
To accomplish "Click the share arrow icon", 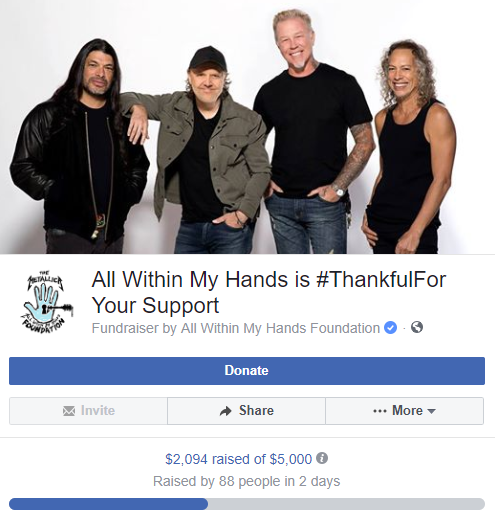I will [x=226, y=411].
